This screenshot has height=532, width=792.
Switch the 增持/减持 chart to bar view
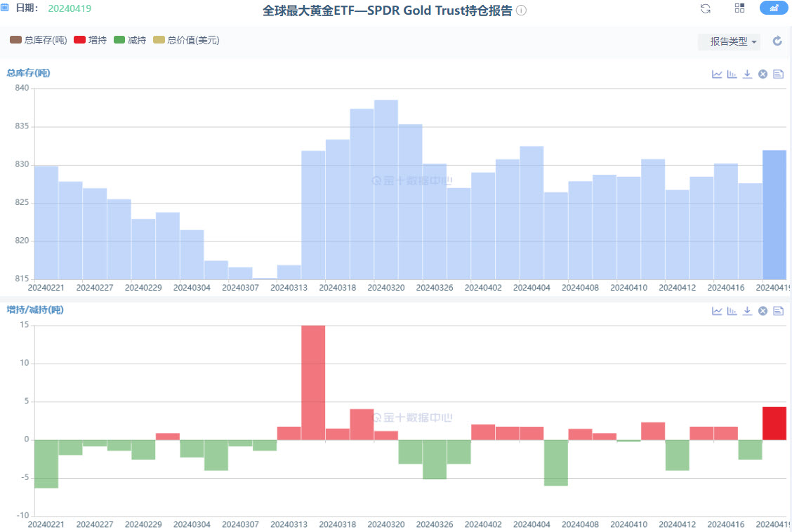click(x=732, y=311)
